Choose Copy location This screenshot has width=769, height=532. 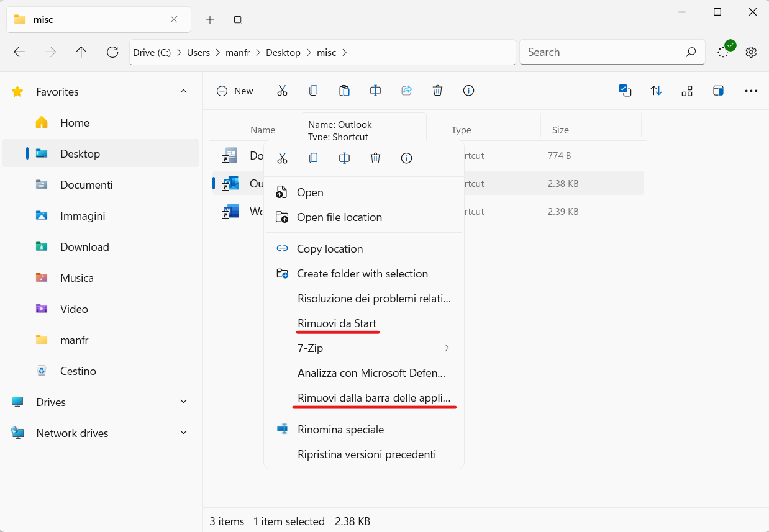(364, 249)
